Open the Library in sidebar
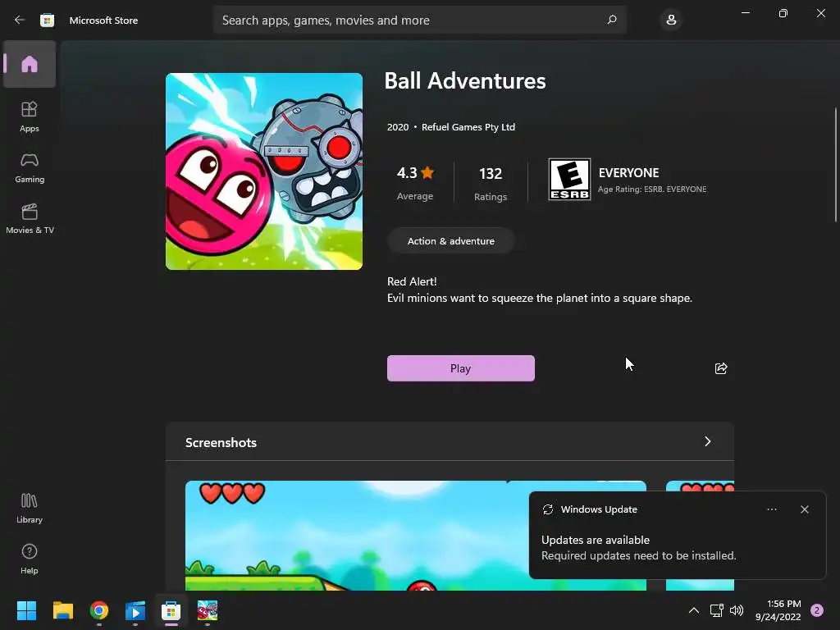840x630 pixels. pos(30,508)
